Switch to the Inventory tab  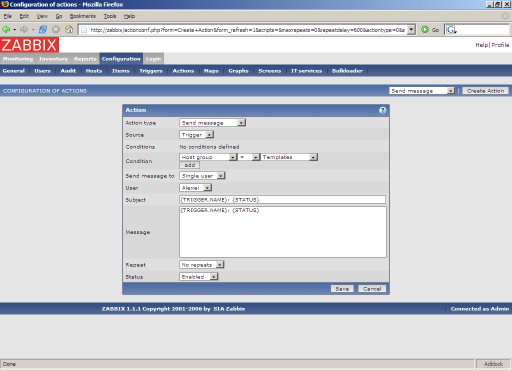(x=53, y=59)
